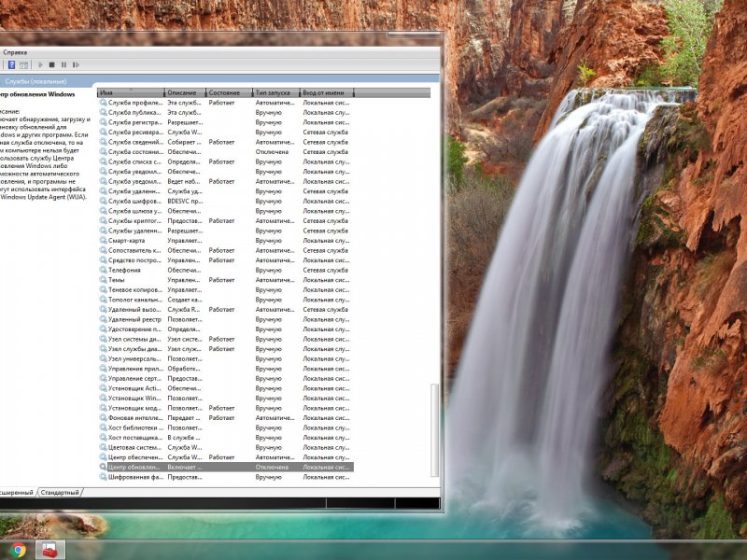Viewport: 747px width, 560px height.
Task: Select the Управление прил... service row
Action: pos(226,369)
